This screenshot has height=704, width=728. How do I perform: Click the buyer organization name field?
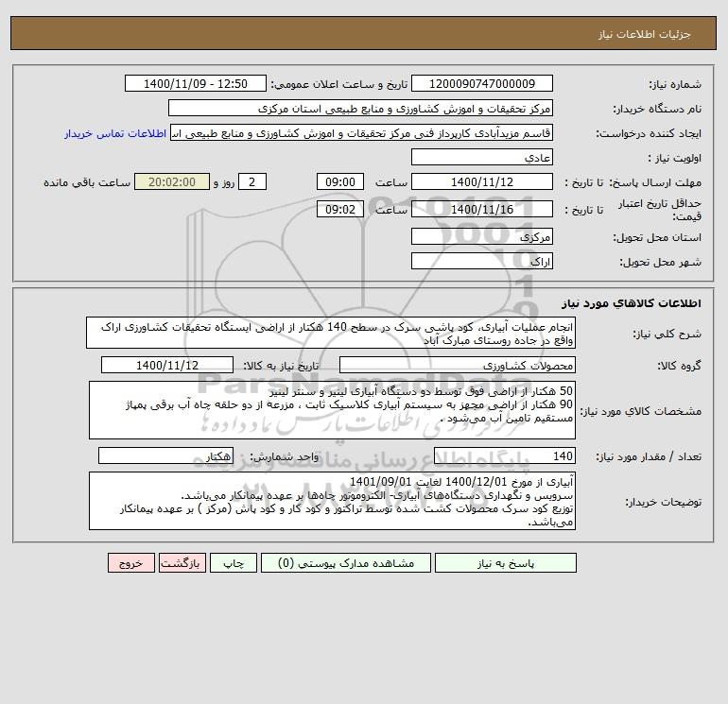(360, 109)
